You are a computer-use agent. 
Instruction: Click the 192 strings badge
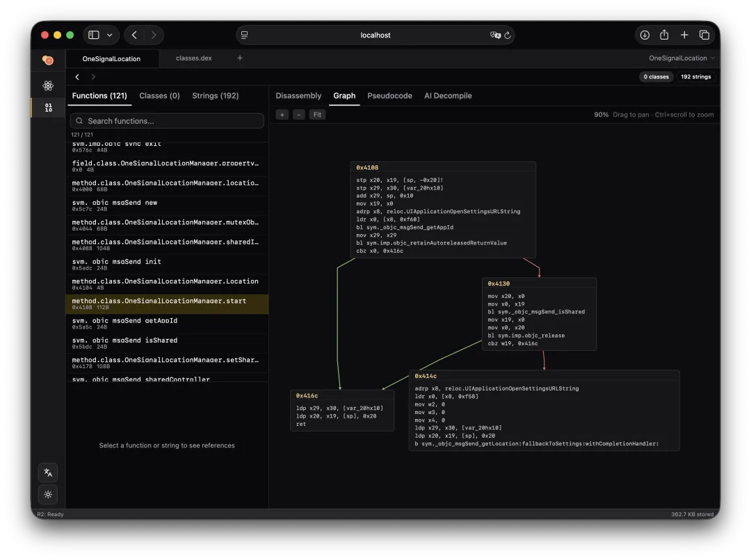point(696,76)
